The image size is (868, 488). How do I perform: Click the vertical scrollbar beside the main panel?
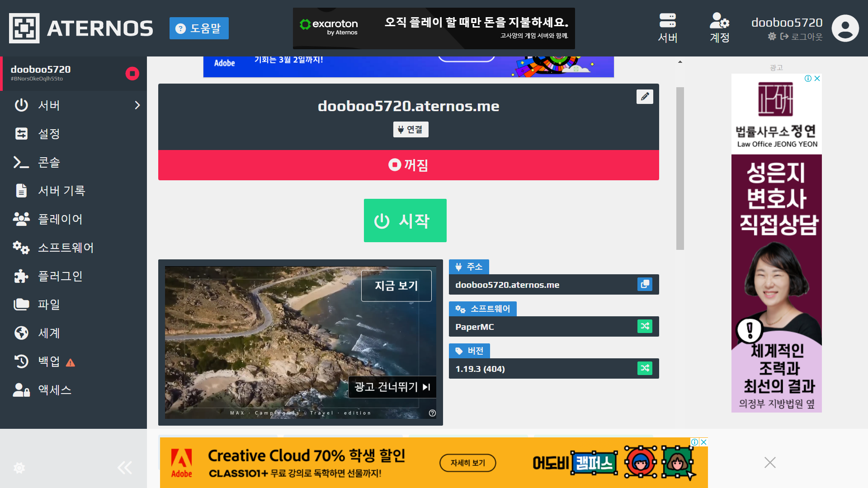tap(680, 168)
